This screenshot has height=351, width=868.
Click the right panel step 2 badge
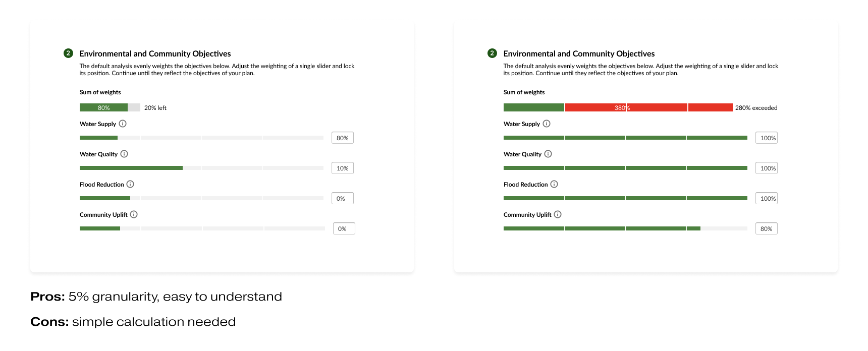[493, 53]
